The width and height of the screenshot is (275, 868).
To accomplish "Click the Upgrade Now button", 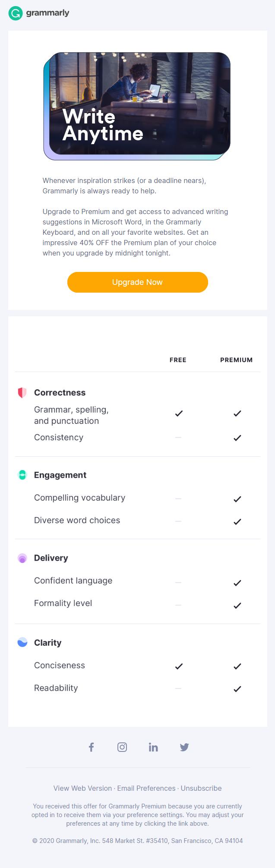I will click(137, 282).
